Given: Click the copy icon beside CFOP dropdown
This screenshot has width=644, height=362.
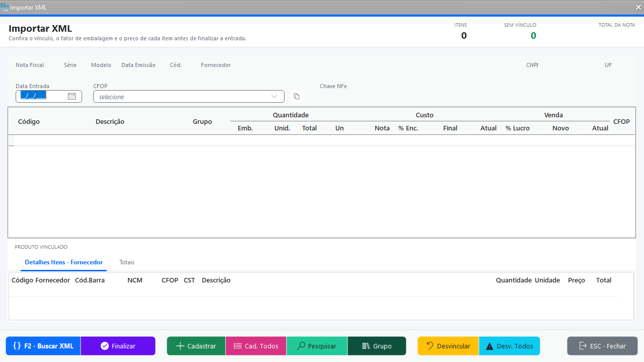Looking at the screenshot, I should point(297,96).
